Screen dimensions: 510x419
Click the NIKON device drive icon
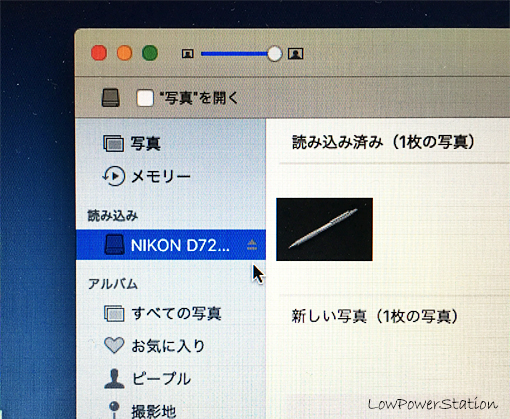click(x=114, y=245)
